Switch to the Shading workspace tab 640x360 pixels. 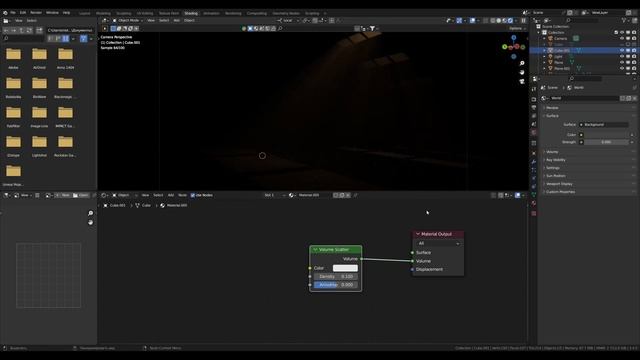pos(191,13)
